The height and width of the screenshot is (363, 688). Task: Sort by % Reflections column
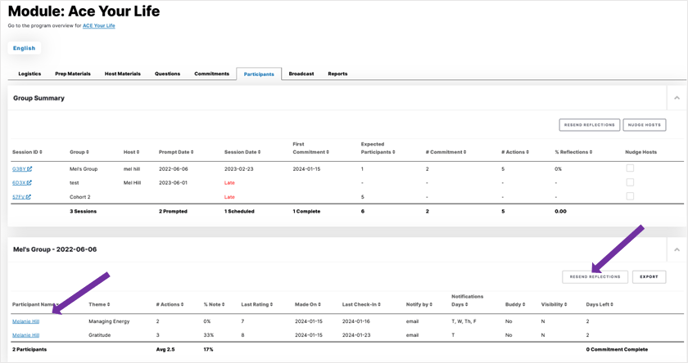pos(591,152)
